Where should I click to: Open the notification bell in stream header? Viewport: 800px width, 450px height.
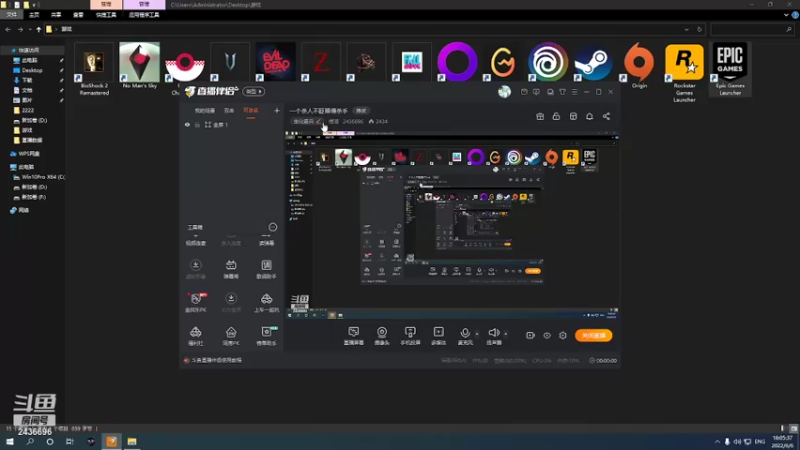coord(589,116)
